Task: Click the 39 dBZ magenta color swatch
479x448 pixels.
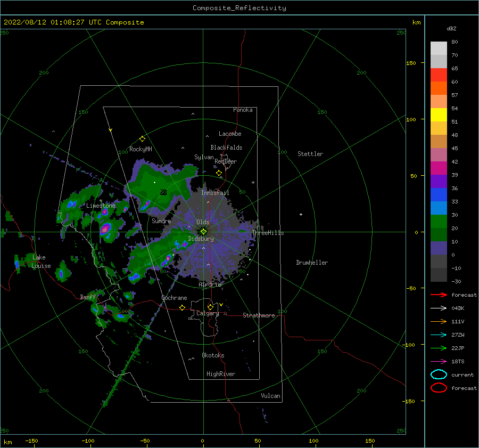Action: [x=439, y=168]
